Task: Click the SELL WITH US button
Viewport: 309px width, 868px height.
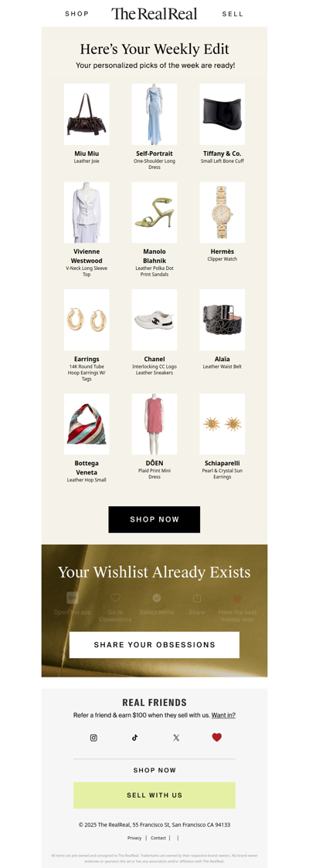Action: pyautogui.click(x=154, y=795)
